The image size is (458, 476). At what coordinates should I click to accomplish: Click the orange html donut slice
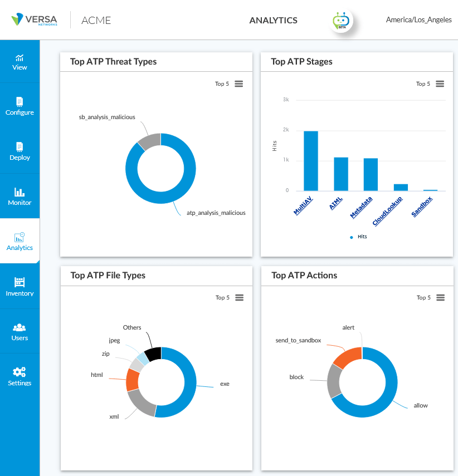coord(133,380)
